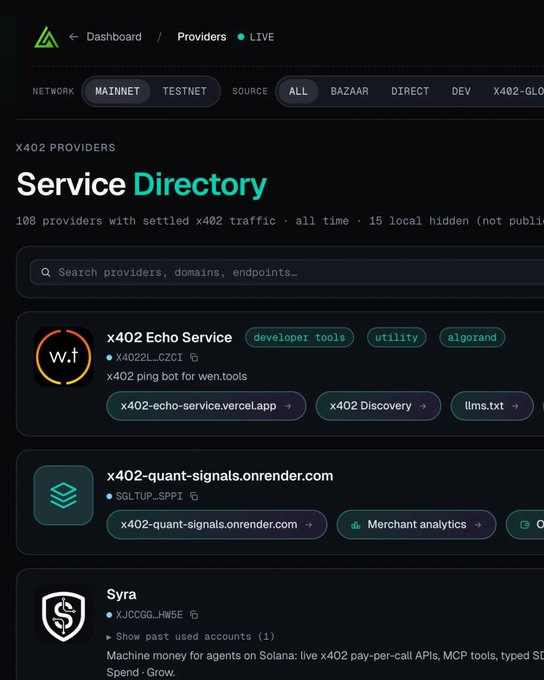Copy the X4022L...CZCI address

[x=194, y=357]
